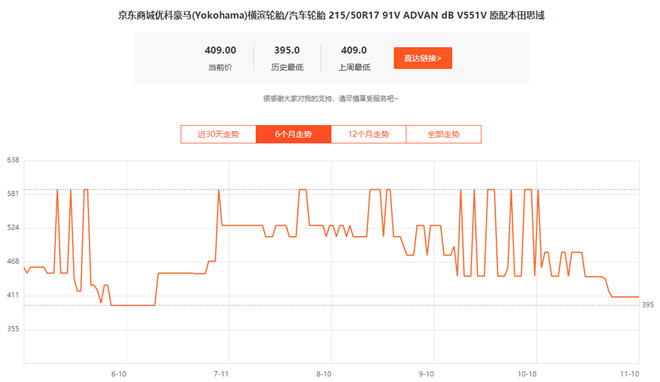
Task: Click the 8-10 date label on axis
Action: coord(324,374)
